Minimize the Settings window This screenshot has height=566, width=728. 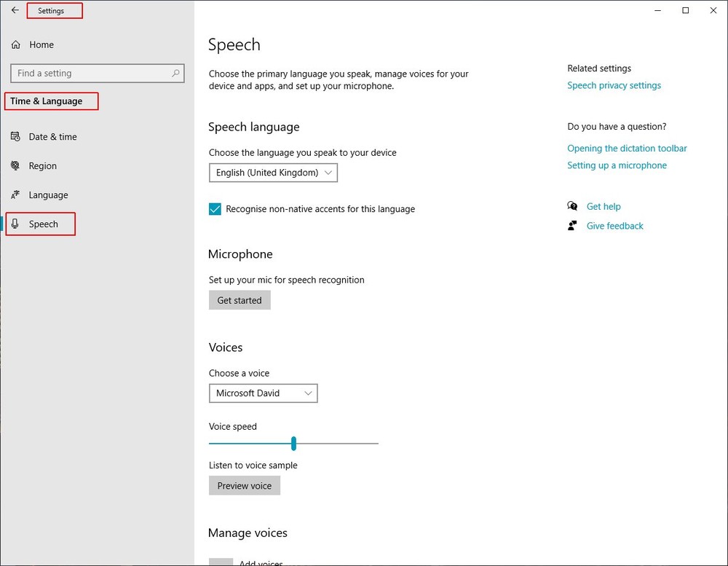657,10
